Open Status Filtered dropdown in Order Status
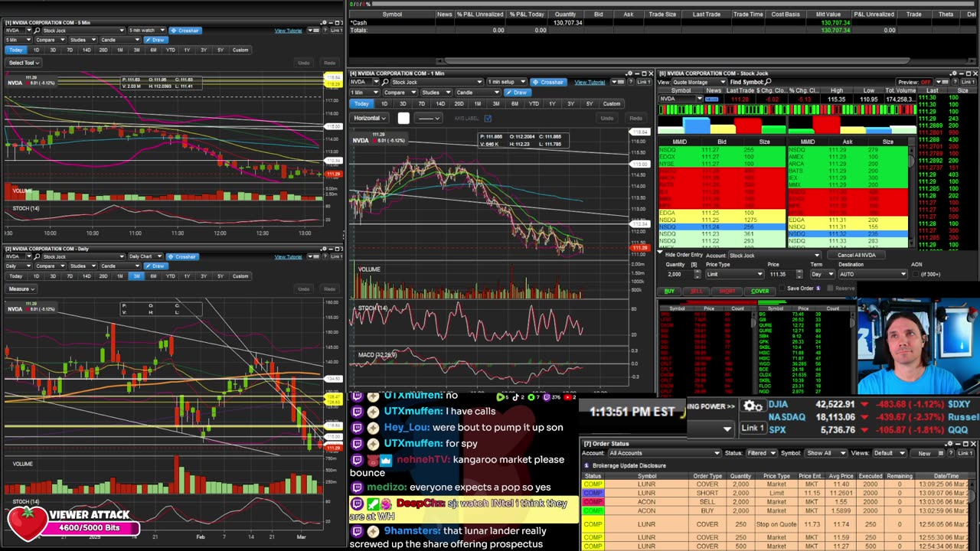 pos(760,453)
